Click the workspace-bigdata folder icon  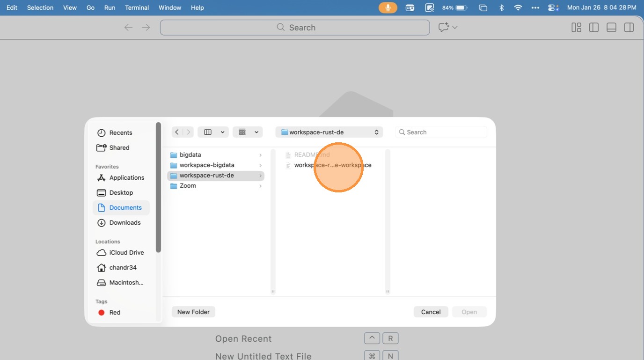click(174, 165)
